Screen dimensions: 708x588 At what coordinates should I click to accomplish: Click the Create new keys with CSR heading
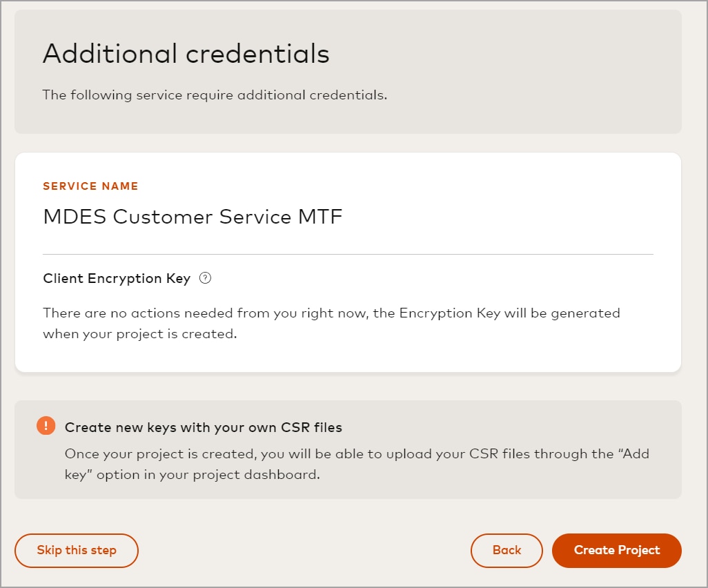204,427
